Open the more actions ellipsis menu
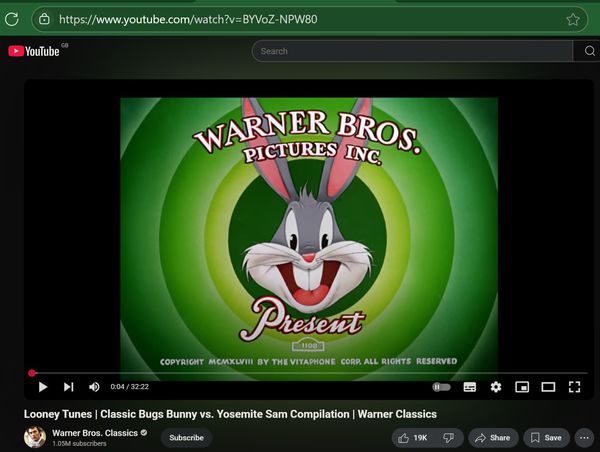The width and height of the screenshot is (600, 452). coord(584,438)
